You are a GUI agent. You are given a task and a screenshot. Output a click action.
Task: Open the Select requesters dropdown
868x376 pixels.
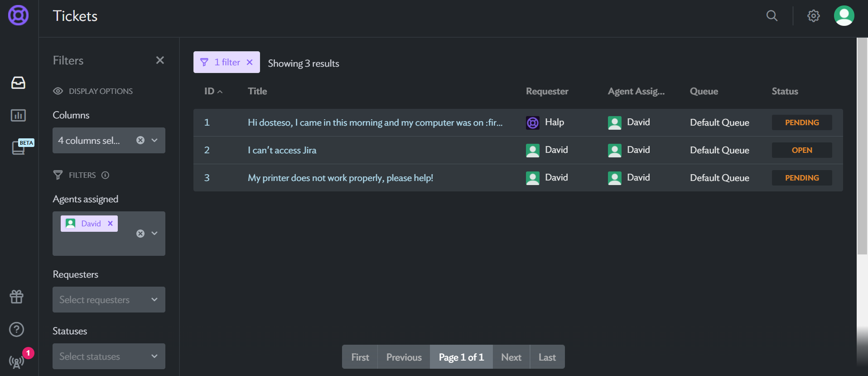click(109, 299)
